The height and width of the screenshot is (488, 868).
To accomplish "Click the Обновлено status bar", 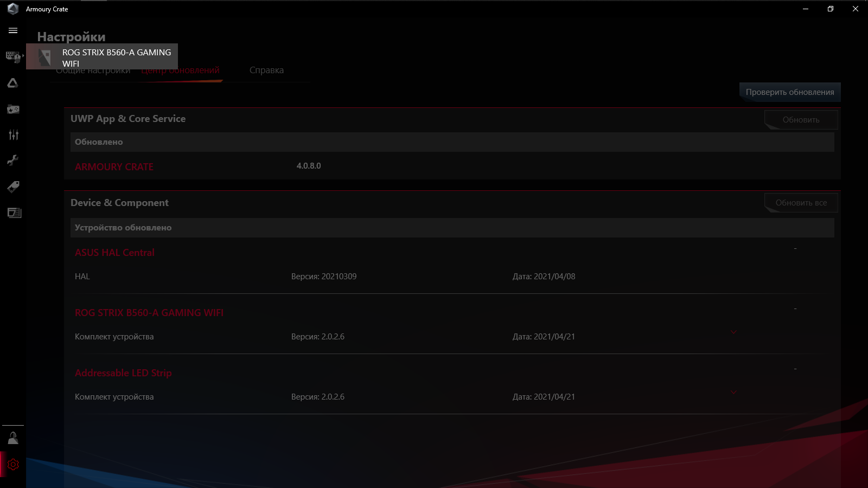I will click(452, 142).
